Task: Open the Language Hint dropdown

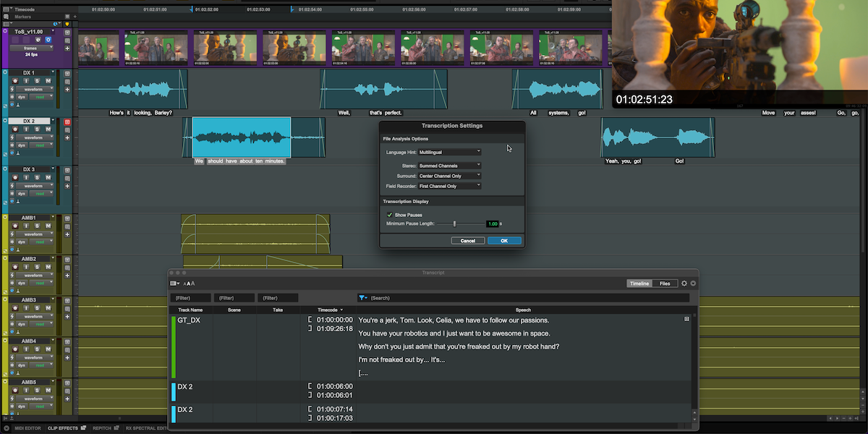Action: 450,152
